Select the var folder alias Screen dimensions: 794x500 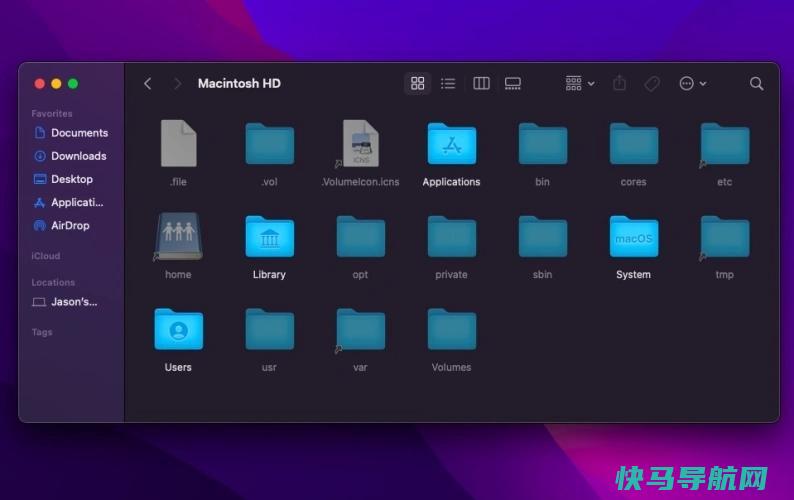[x=361, y=329]
